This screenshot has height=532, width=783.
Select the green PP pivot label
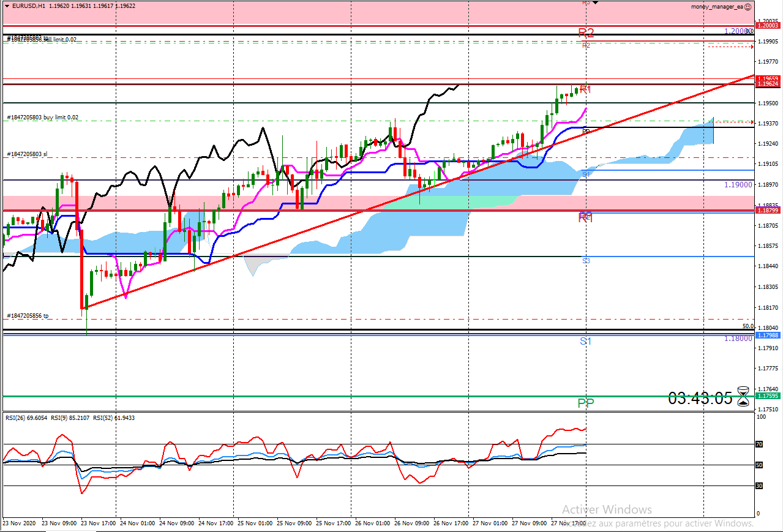(x=586, y=403)
